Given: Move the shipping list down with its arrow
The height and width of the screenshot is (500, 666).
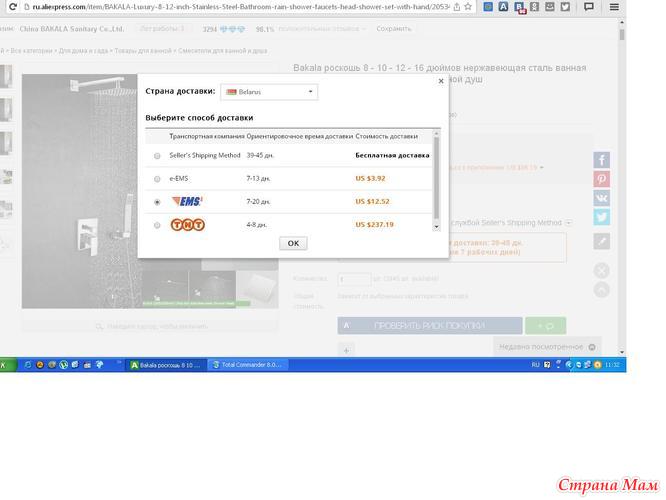Looking at the screenshot, I should click(x=436, y=227).
